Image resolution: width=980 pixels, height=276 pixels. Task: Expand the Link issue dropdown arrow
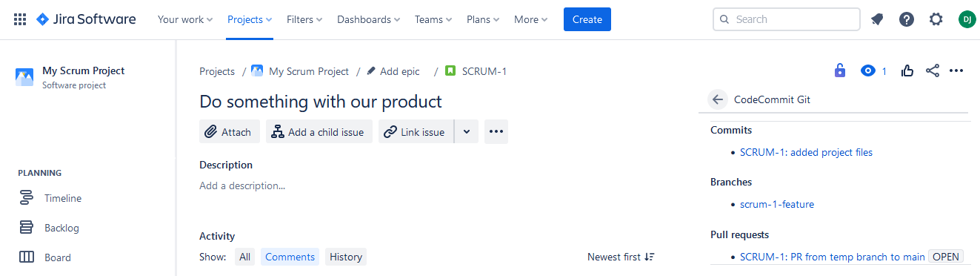pos(467,132)
